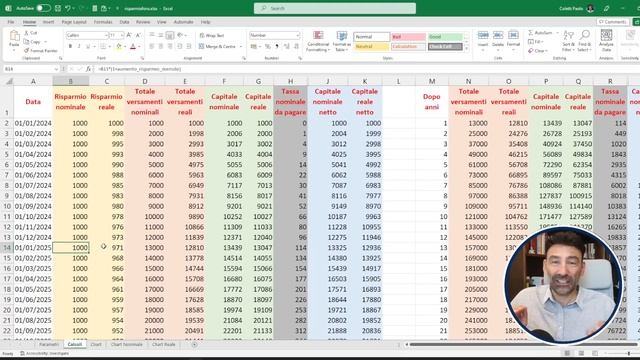The height and width of the screenshot is (360, 640).
Task: Switch to the Chart Nominale sheet tab
Action: coord(127,344)
